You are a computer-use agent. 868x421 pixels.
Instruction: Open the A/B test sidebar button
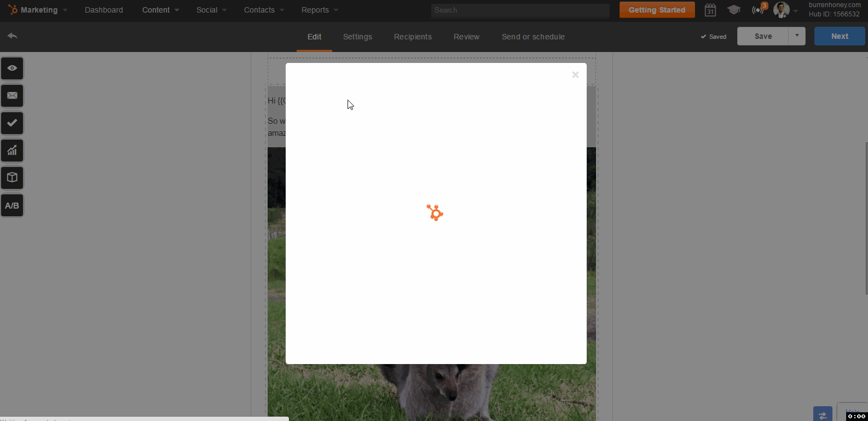pos(12,205)
